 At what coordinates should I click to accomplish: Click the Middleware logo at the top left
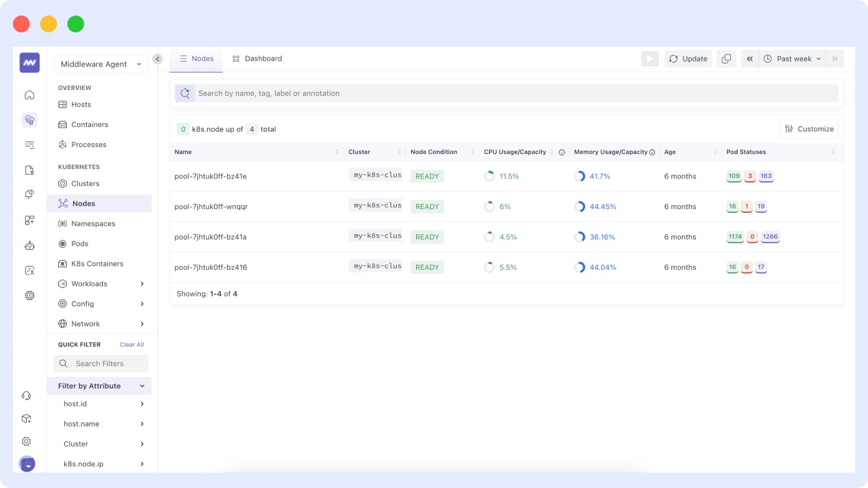[x=29, y=63]
